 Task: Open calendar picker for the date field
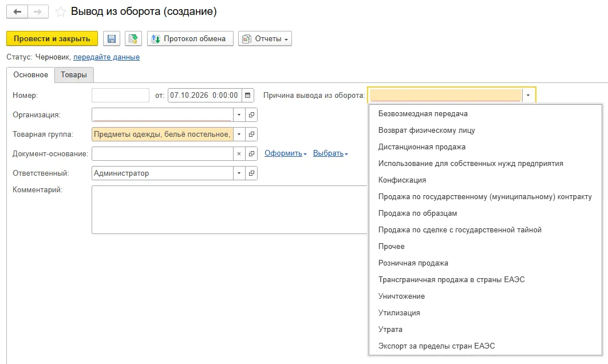[248, 96]
